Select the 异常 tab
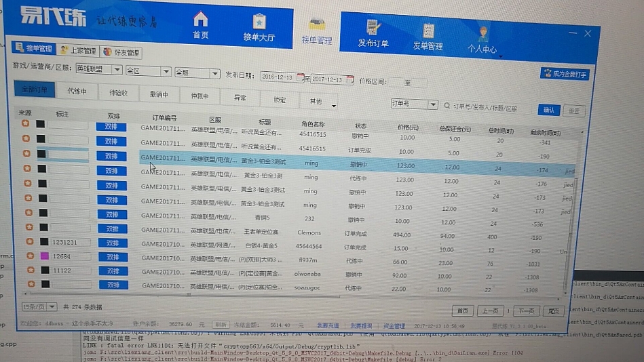This screenshot has height=362, width=644. (240, 98)
